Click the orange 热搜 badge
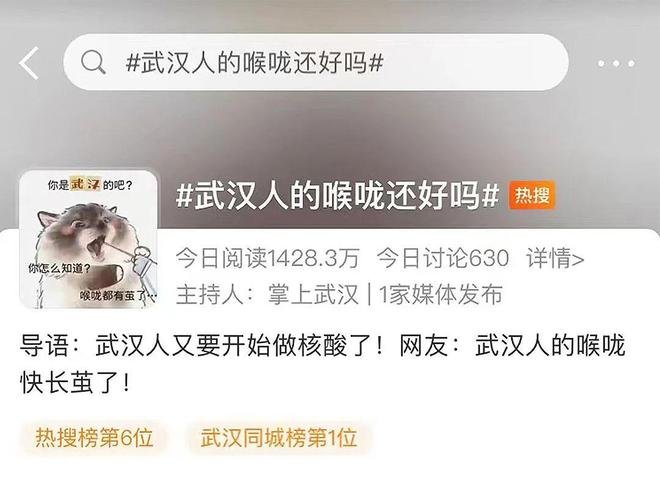Screen dimensions: 660x478 pos(532,195)
